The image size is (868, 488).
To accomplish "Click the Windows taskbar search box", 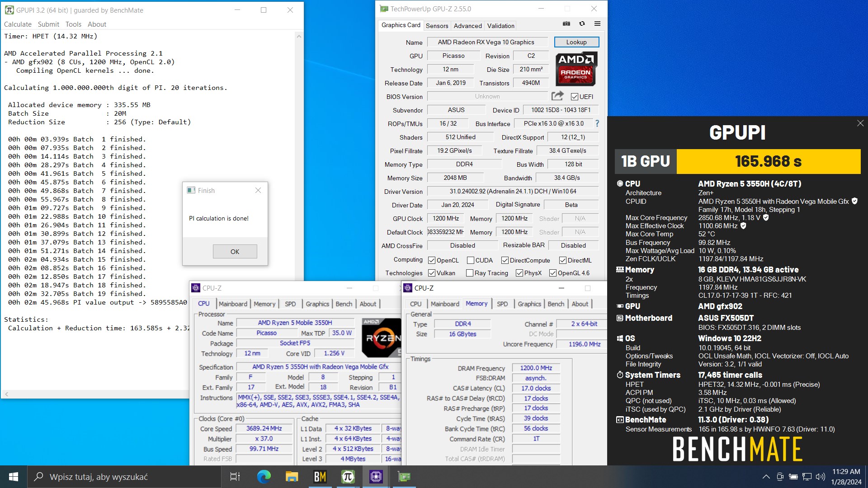I will tap(124, 477).
